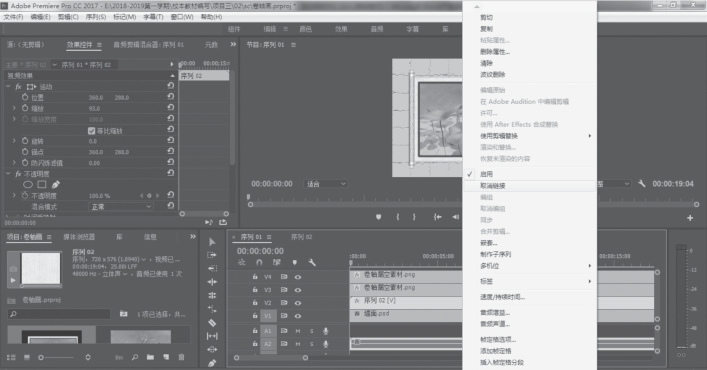The height and width of the screenshot is (370, 707).
Task: Select the Pen tool in tools panel
Action: 211,363
